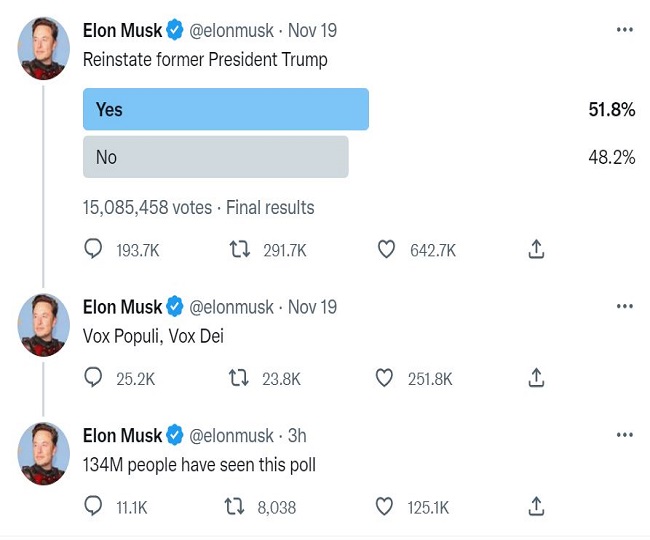Viewport: 650px width, 540px height.
Task: Retweet the poll tweet with 291.7K retweets
Action: [x=240, y=250]
